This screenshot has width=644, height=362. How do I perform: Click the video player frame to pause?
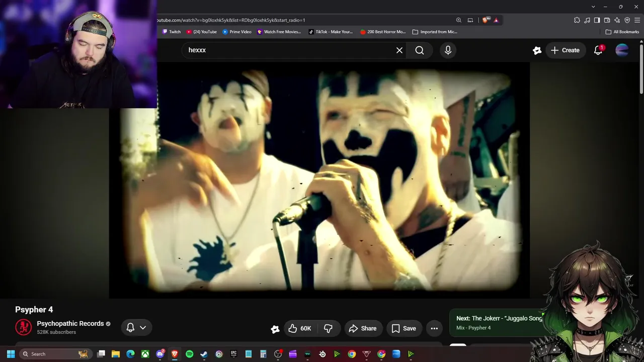click(x=319, y=180)
